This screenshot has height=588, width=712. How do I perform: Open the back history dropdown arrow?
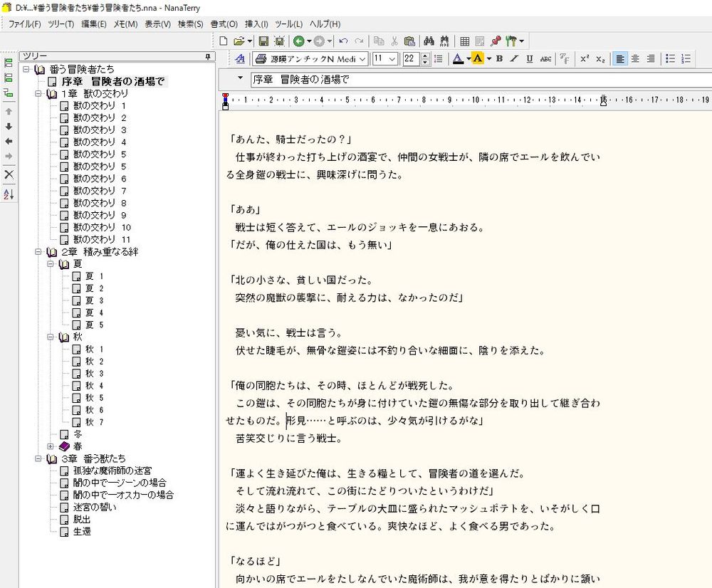click(309, 41)
